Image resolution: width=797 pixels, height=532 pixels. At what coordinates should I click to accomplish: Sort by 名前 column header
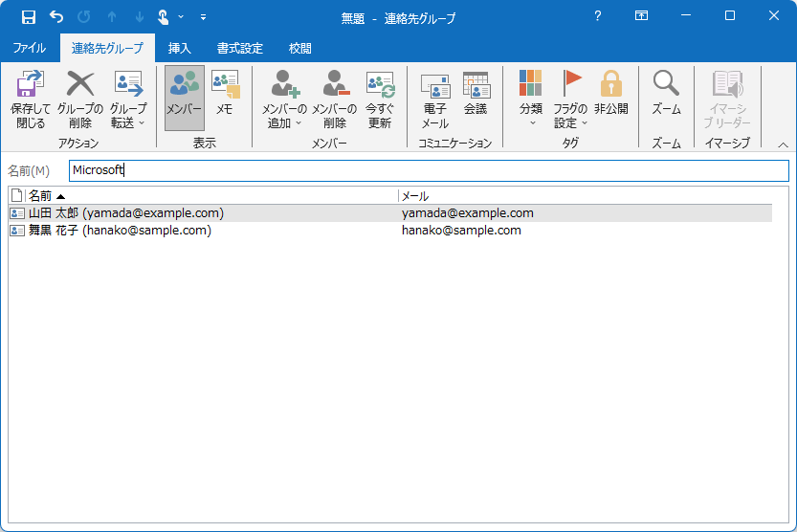(x=212, y=195)
